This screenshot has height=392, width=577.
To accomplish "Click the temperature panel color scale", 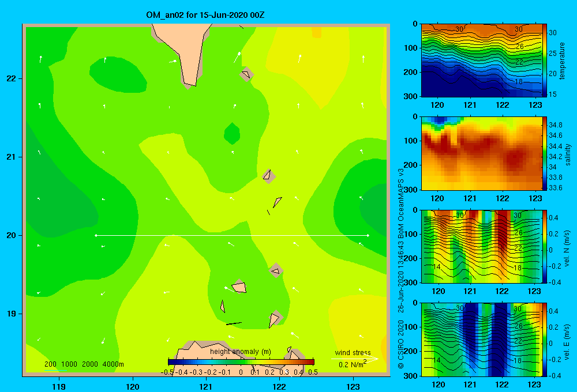I will pos(545,61).
